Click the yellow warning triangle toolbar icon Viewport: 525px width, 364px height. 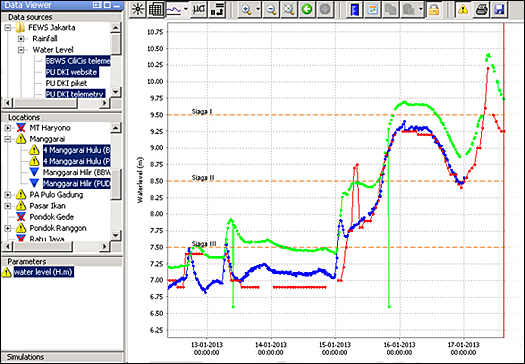[x=463, y=9]
